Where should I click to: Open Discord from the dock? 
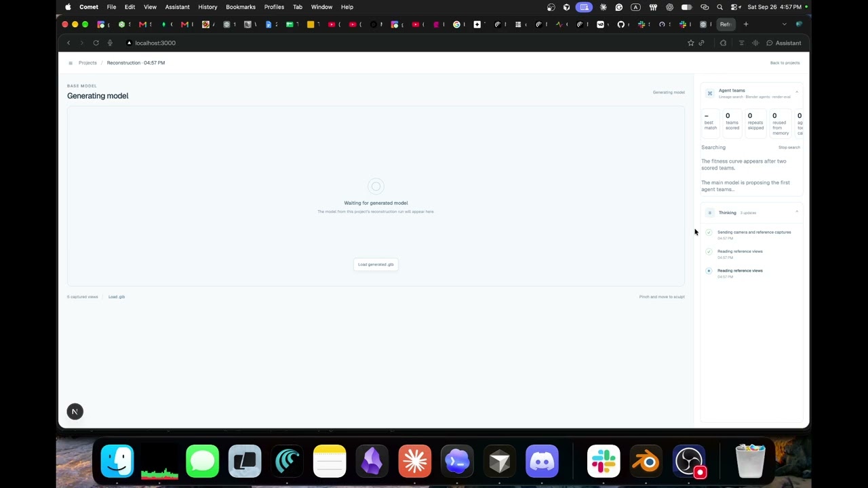click(x=542, y=462)
